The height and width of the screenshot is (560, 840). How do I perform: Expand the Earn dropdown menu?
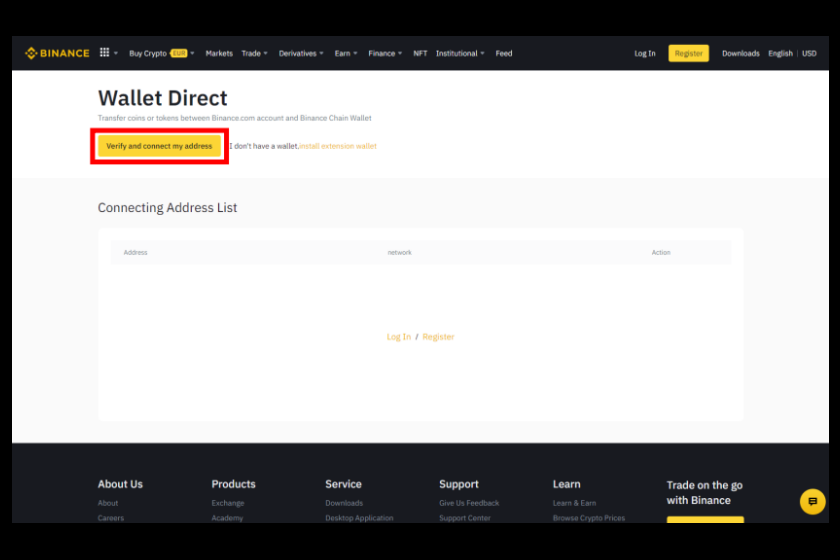pos(346,53)
